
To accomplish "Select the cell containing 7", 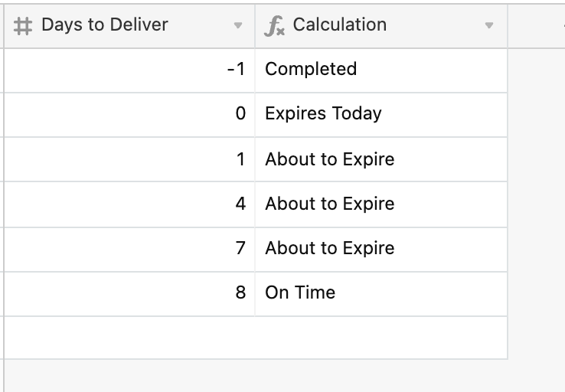I will click(x=129, y=250).
